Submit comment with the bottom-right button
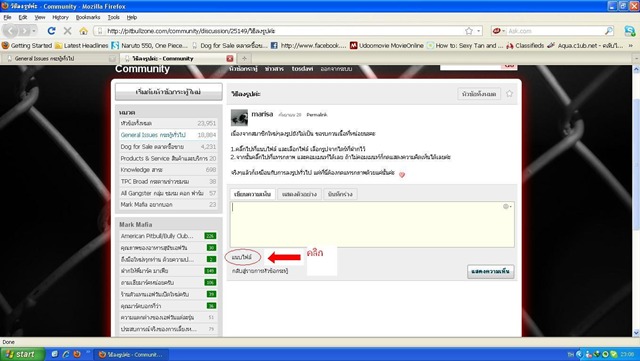Image resolution: width=640 pixels, height=361 pixels. pyautogui.click(x=491, y=272)
